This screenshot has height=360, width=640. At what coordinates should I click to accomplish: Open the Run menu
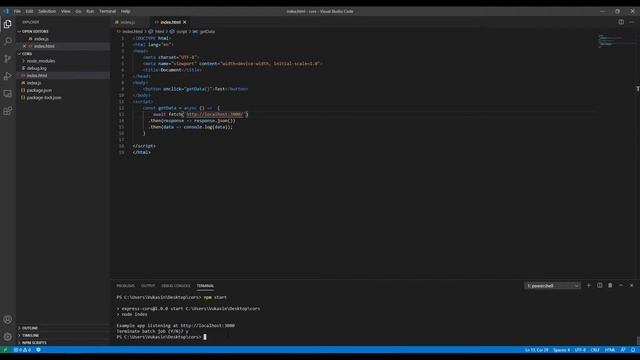[x=90, y=11]
